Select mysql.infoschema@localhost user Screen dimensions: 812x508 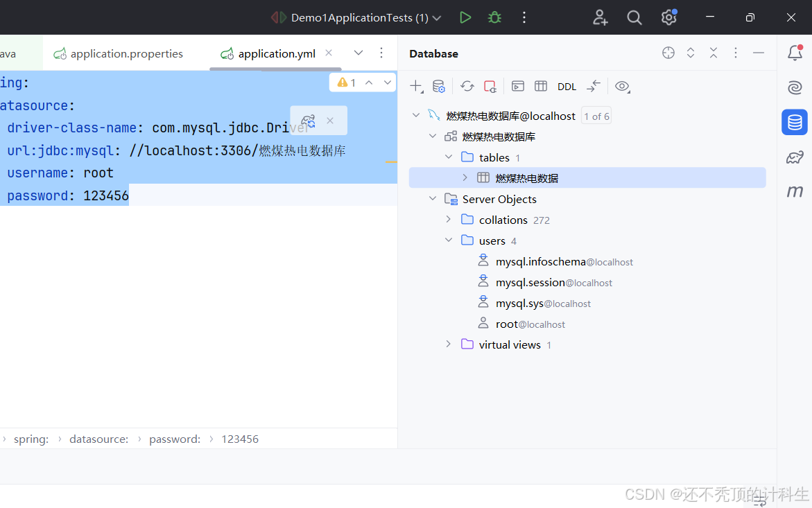tap(564, 262)
